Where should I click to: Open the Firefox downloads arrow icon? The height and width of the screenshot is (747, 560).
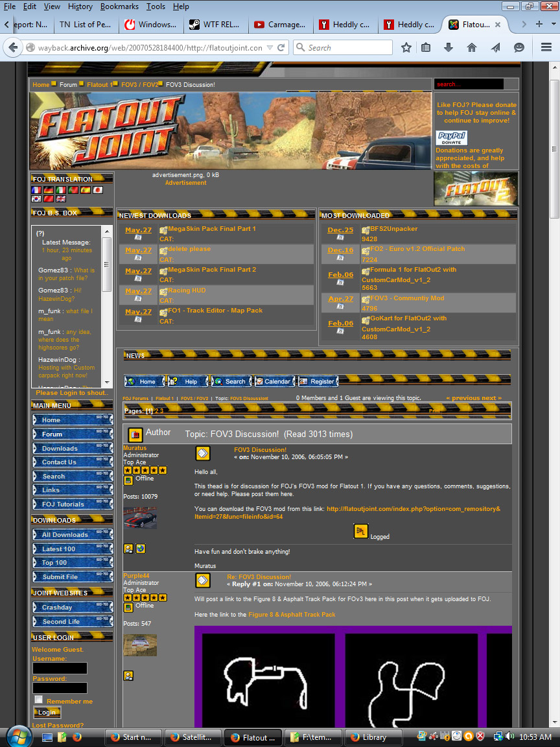click(449, 47)
